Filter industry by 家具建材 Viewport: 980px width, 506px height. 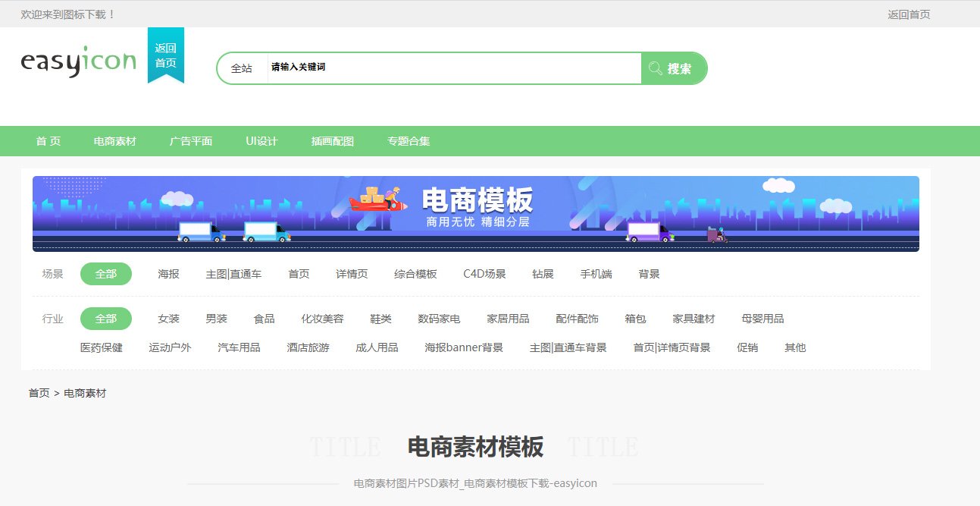694,319
